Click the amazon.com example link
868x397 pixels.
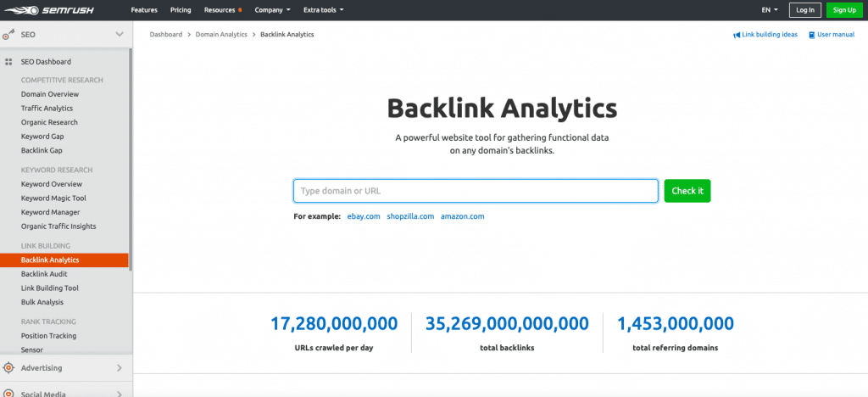tap(462, 216)
